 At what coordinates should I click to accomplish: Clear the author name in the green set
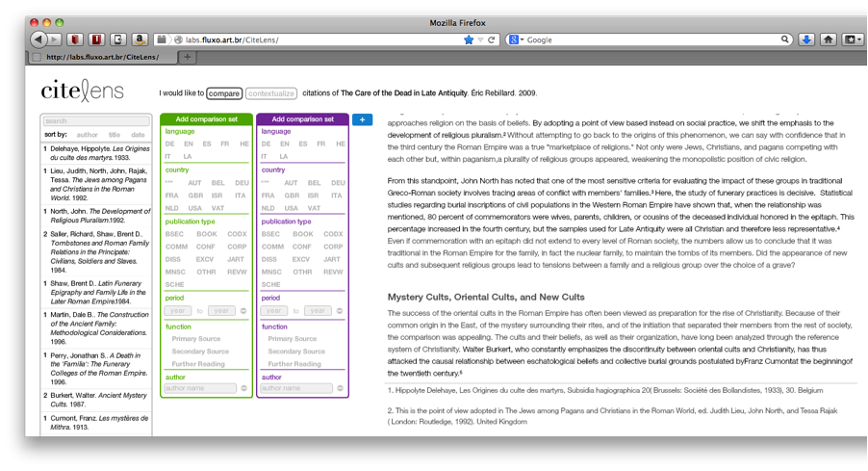(x=243, y=388)
